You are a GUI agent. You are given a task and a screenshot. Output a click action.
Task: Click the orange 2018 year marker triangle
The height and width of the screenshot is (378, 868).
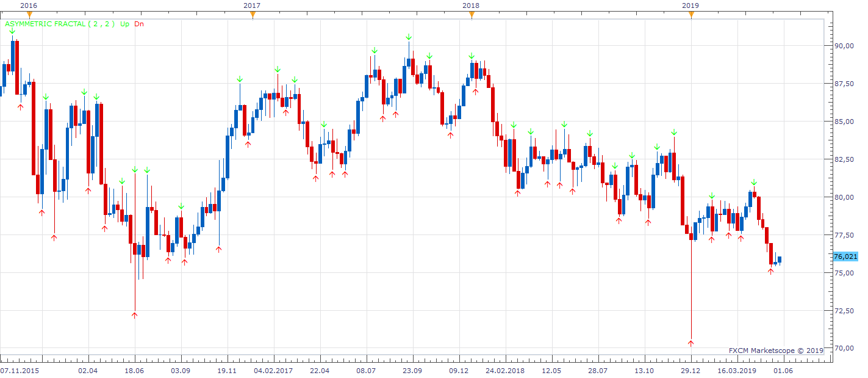(472, 15)
